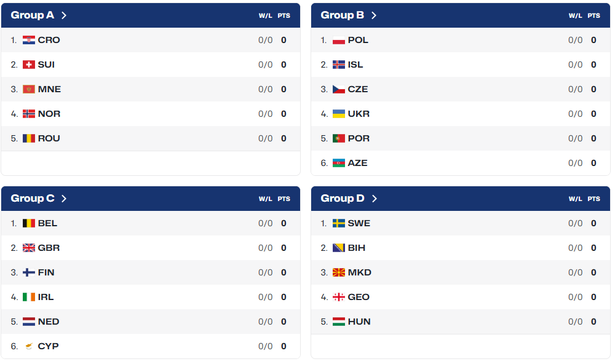Viewport: 615px width, 364px height.
Task: Expand Group C with chevron arrow
Action: tap(64, 199)
